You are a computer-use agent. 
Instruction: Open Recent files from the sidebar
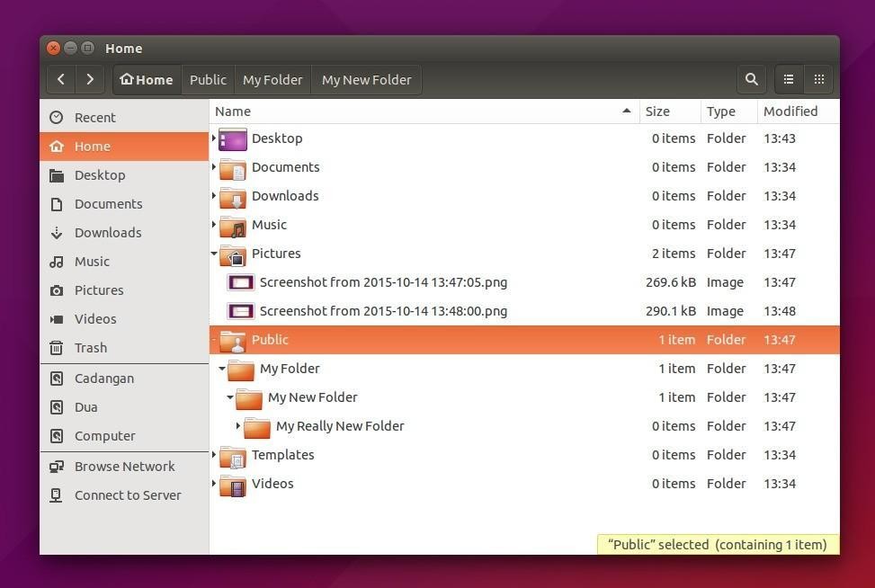94,117
